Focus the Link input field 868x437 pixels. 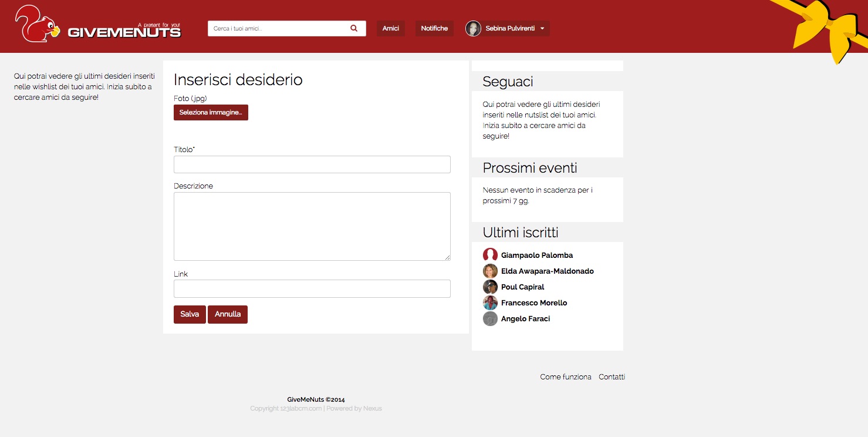(312, 289)
